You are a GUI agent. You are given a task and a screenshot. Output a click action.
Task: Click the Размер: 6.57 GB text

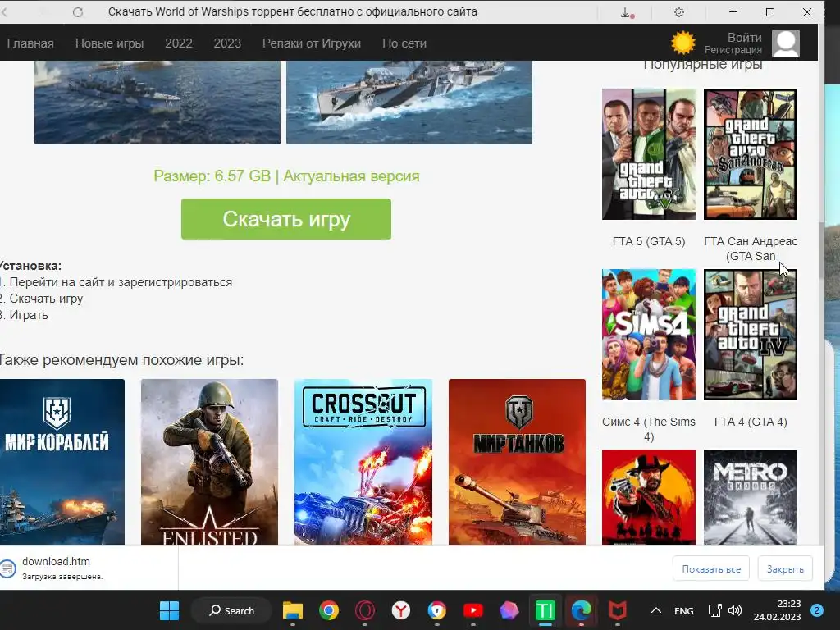click(212, 176)
